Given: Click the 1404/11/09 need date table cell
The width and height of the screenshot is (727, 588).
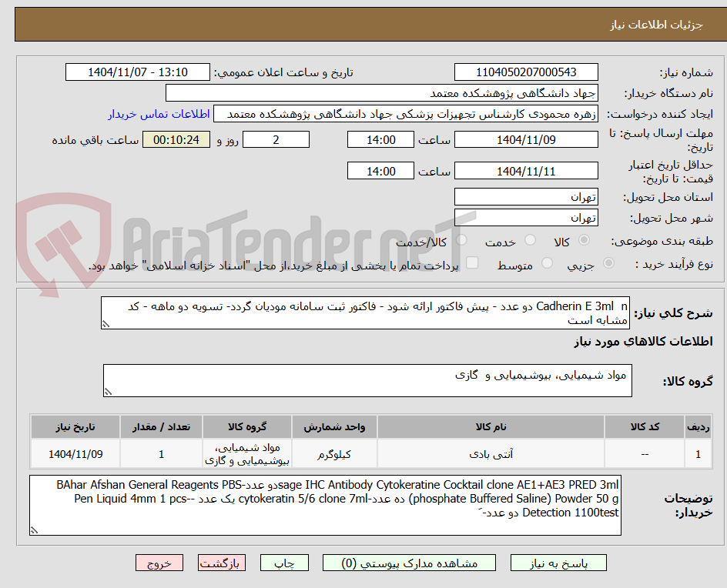Looking at the screenshot, I should tap(75, 454).
